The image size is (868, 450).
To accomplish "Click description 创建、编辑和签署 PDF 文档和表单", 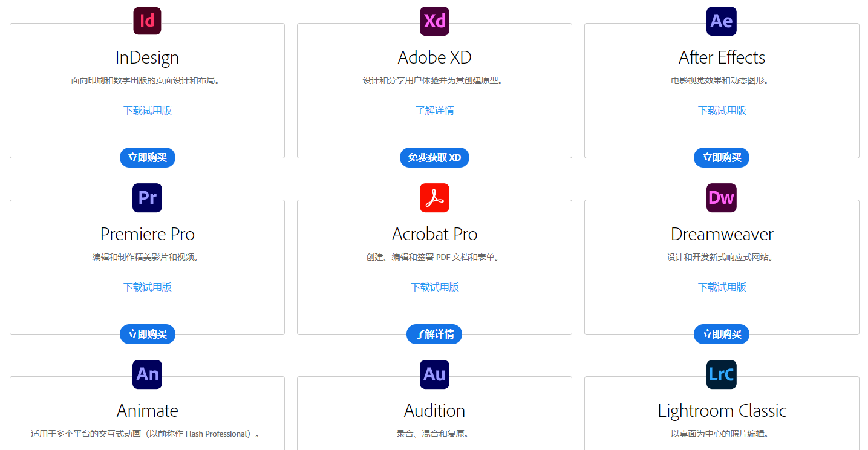I will coord(434,257).
